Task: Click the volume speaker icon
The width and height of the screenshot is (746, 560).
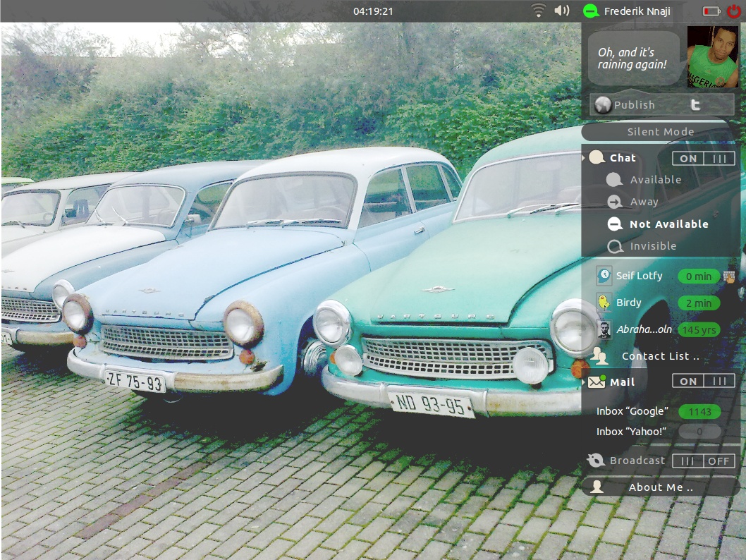Action: coord(562,11)
